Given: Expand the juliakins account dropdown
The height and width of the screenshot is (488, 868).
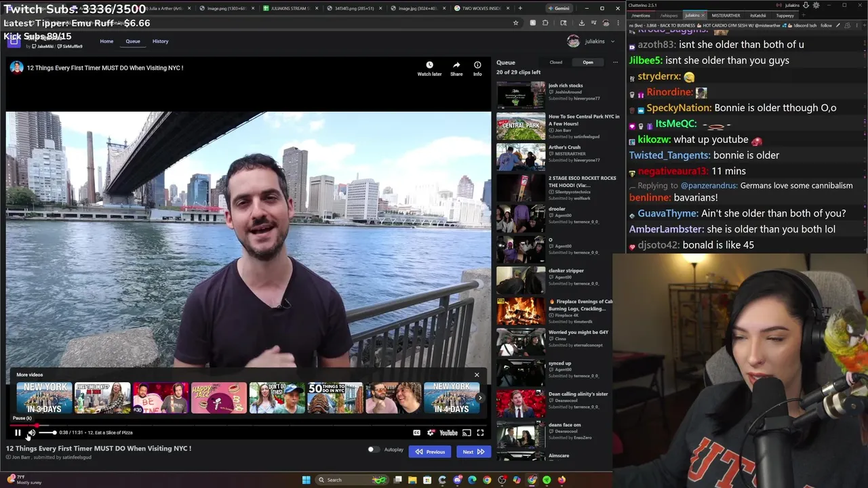Looking at the screenshot, I should [x=591, y=41].
